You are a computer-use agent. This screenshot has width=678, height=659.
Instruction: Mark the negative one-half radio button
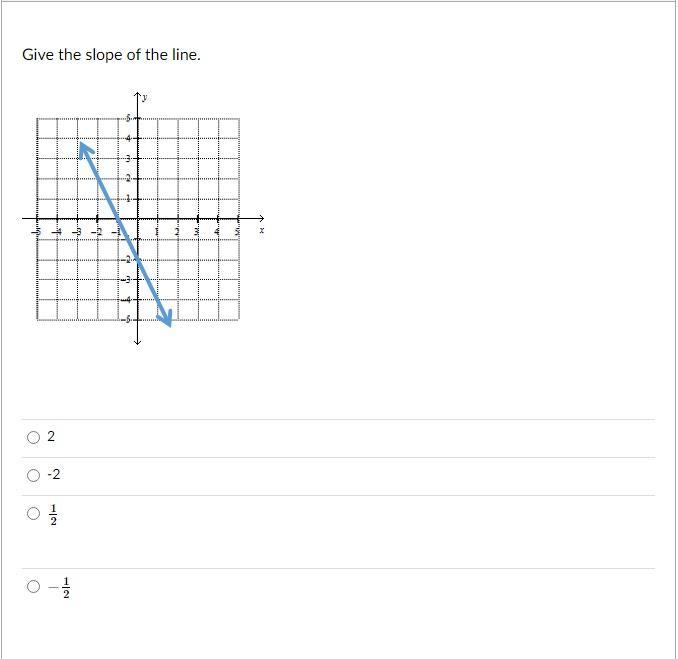(33, 586)
